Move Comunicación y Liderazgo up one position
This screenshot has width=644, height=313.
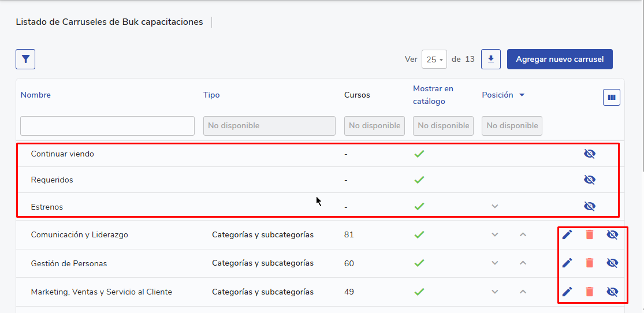pyautogui.click(x=523, y=234)
